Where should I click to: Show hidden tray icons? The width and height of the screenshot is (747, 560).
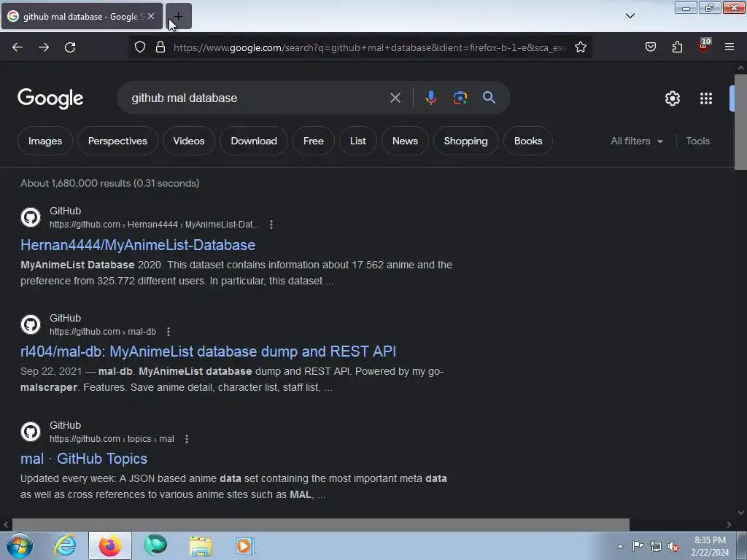[x=620, y=546]
